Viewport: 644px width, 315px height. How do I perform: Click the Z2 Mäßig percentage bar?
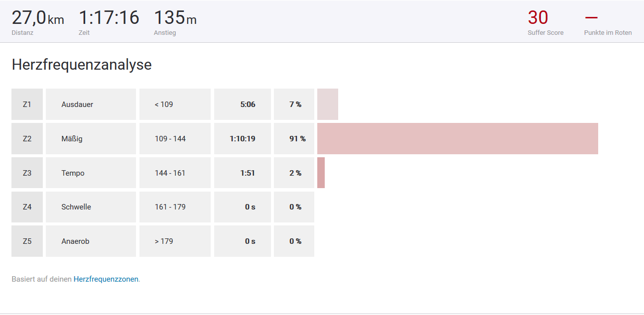coord(457,139)
